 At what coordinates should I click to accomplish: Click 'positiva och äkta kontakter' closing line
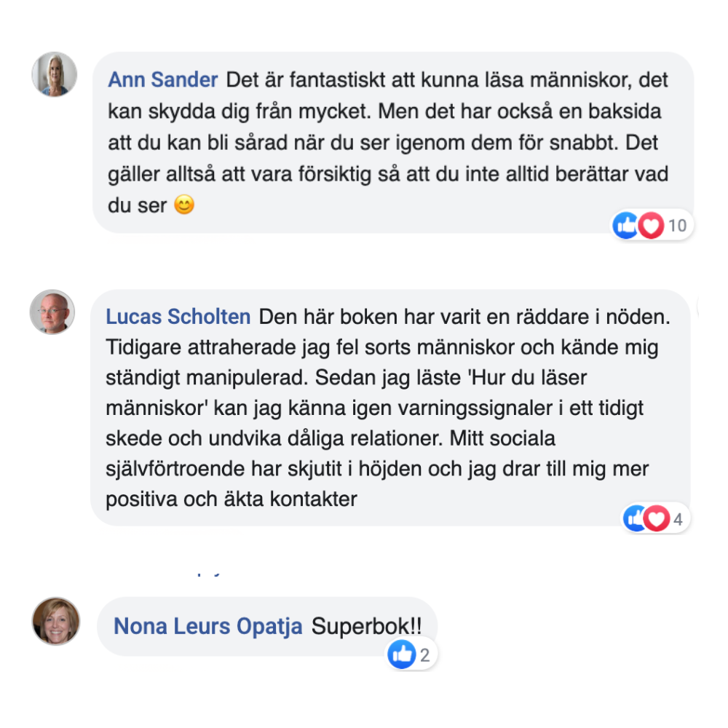click(x=232, y=499)
